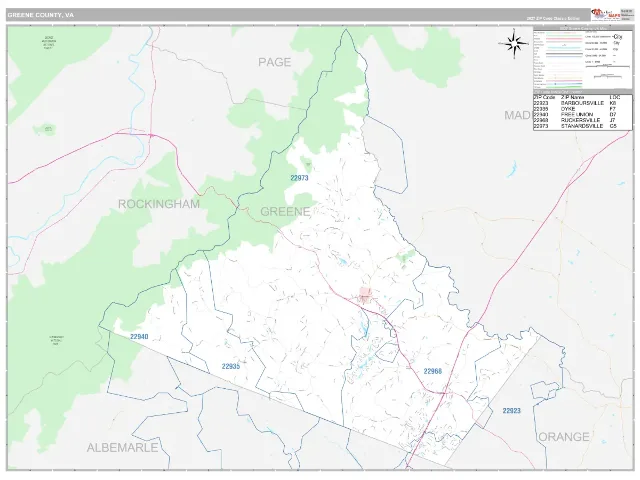
Task: Select FREE UNION row in ZIP index
Action: tap(582, 115)
